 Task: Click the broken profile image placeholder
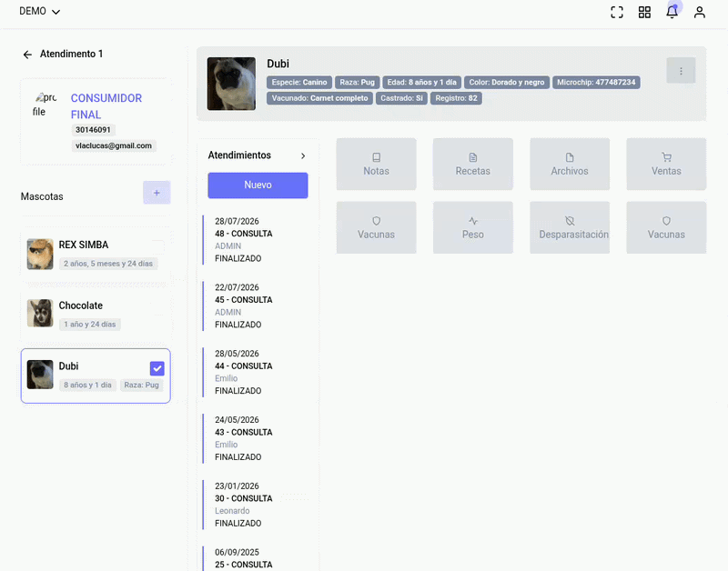pos(45,105)
